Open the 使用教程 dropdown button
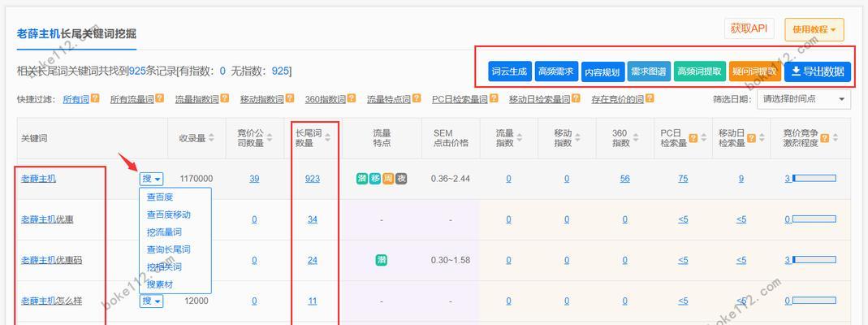 (814, 29)
